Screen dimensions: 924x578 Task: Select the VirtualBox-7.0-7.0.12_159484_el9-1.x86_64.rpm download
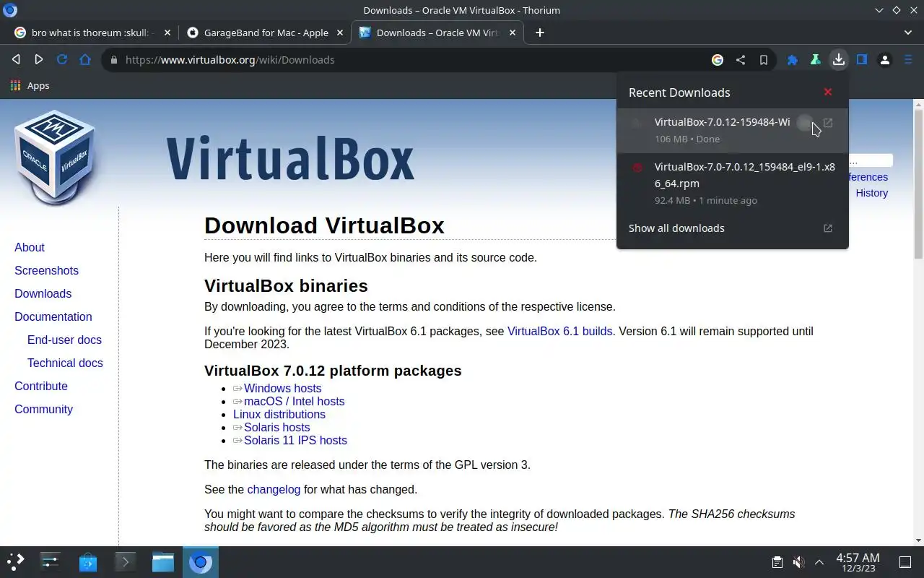pos(733,184)
